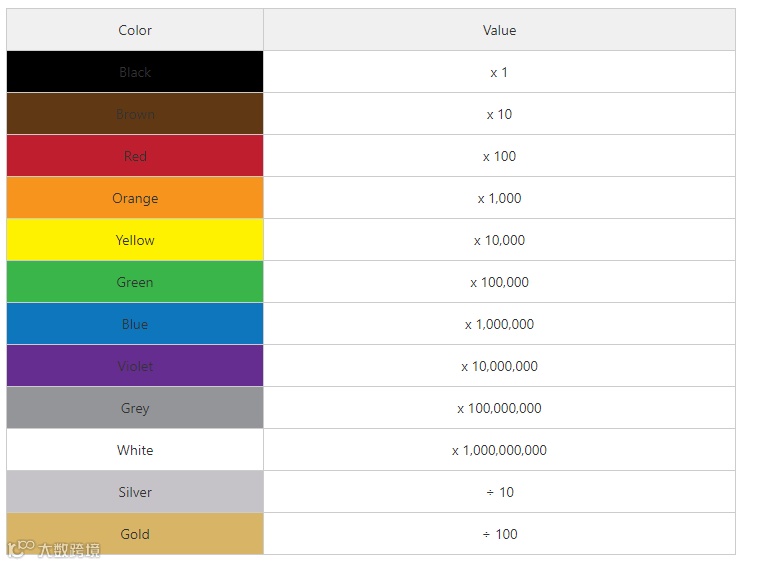
Task: Click the ÷ 10 value cell
Action: (500, 492)
